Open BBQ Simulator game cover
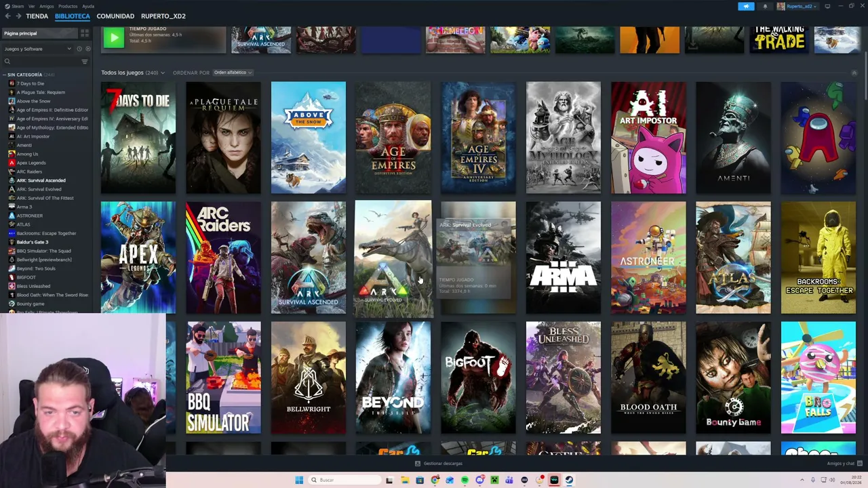 223,378
